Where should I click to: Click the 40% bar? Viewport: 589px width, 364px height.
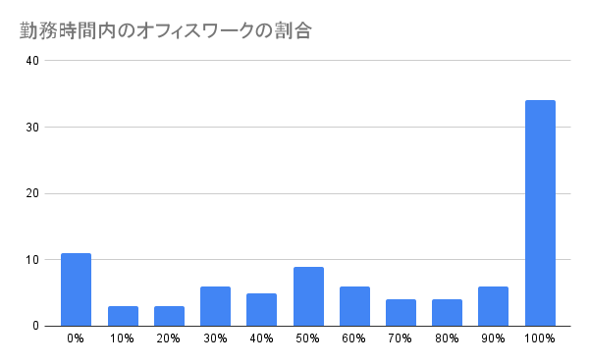[261, 310]
